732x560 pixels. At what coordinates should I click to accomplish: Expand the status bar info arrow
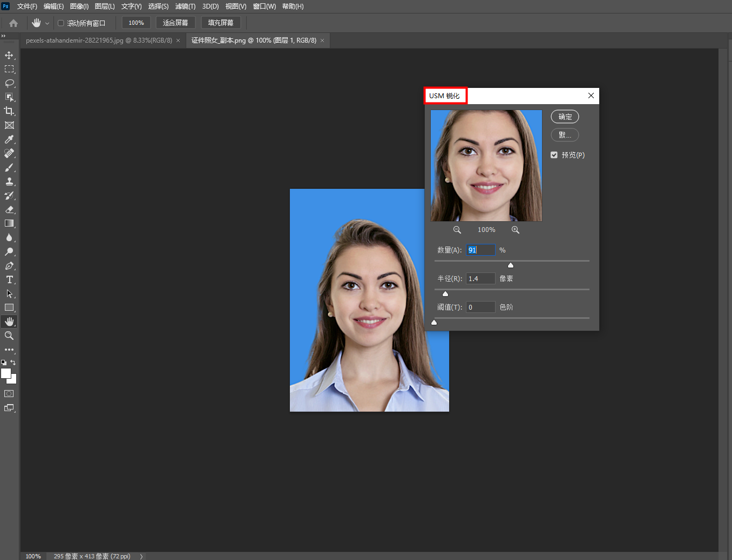pos(141,556)
